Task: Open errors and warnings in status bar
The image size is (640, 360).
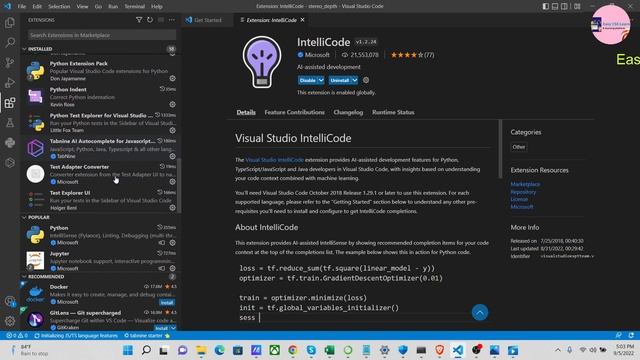Action: point(17,336)
